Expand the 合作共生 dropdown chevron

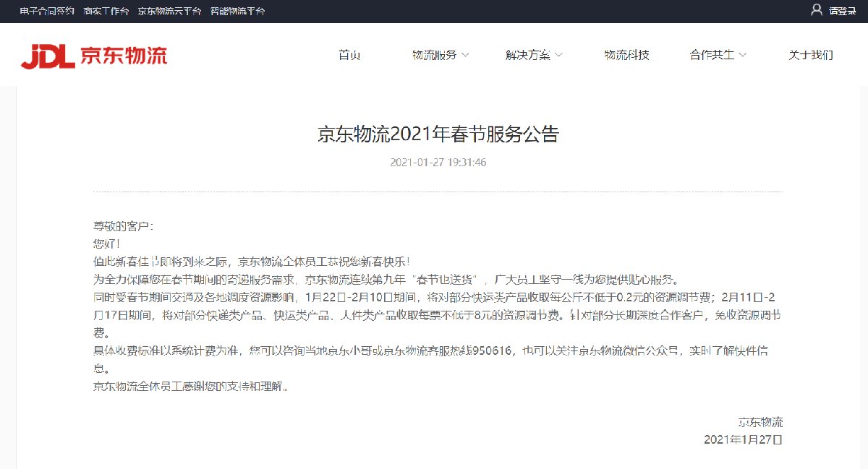coord(741,55)
